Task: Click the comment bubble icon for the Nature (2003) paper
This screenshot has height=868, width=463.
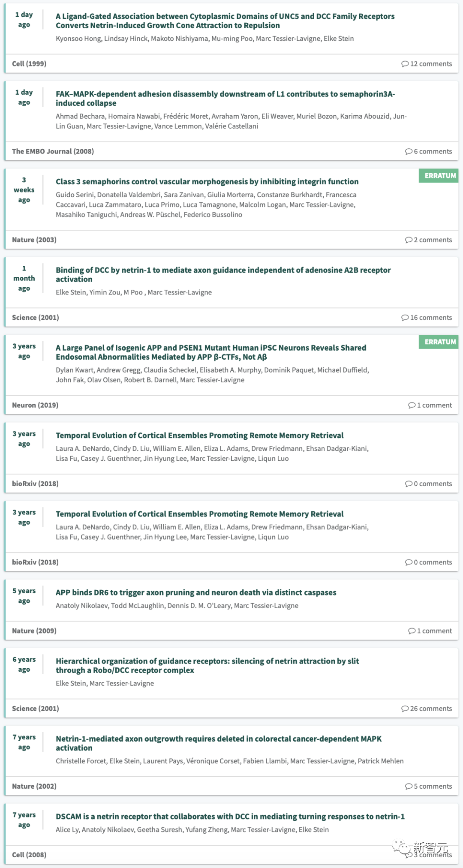Action: [409, 240]
